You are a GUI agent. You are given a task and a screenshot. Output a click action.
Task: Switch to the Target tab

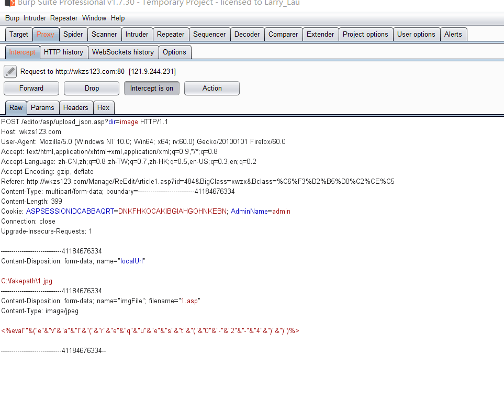(x=19, y=34)
